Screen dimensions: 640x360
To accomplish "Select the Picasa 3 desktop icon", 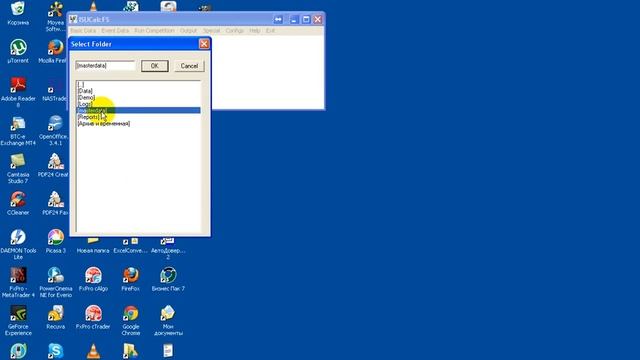I will pos(56,241).
